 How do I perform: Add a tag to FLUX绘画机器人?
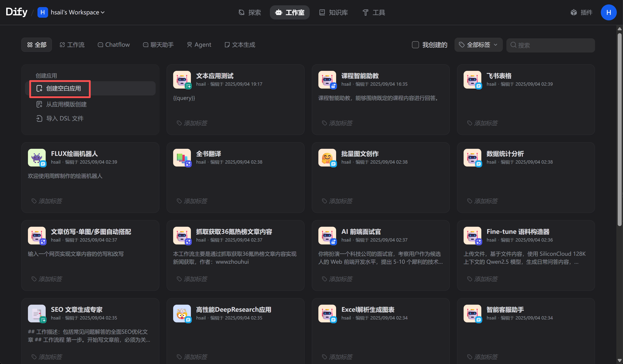pyautogui.click(x=47, y=201)
